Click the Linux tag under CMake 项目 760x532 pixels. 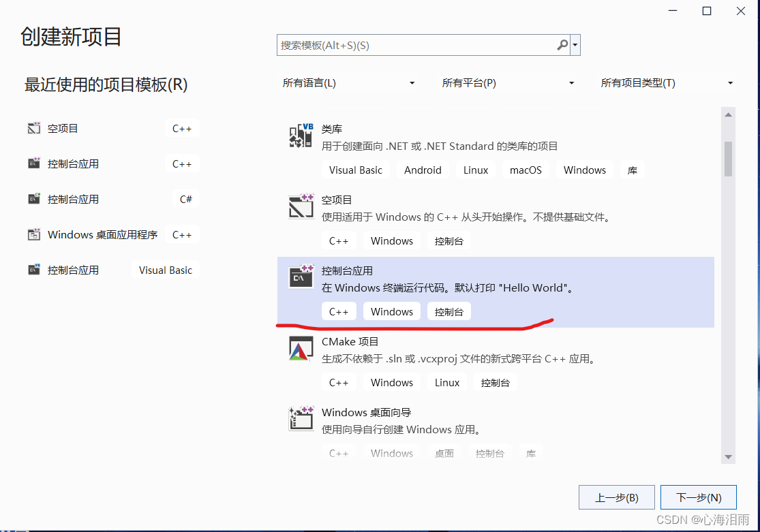click(x=447, y=382)
